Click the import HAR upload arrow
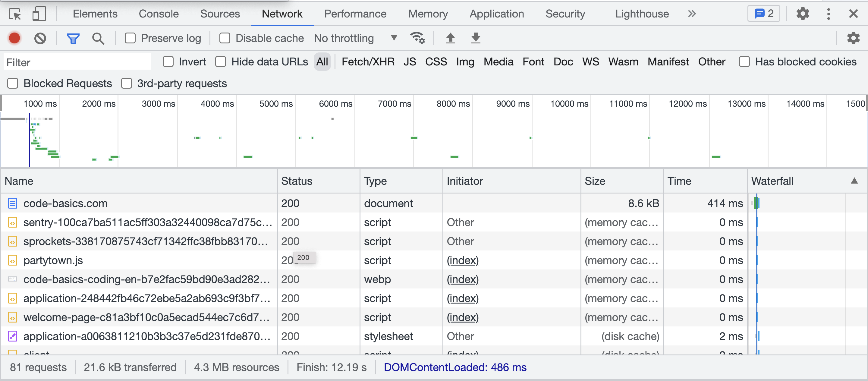The height and width of the screenshot is (381, 868). [x=450, y=38]
